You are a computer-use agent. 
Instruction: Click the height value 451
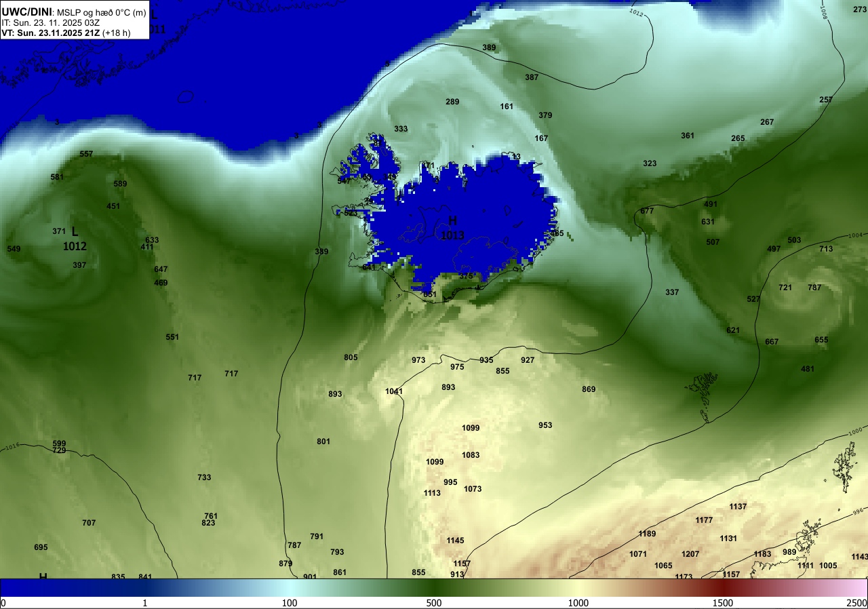113,206
